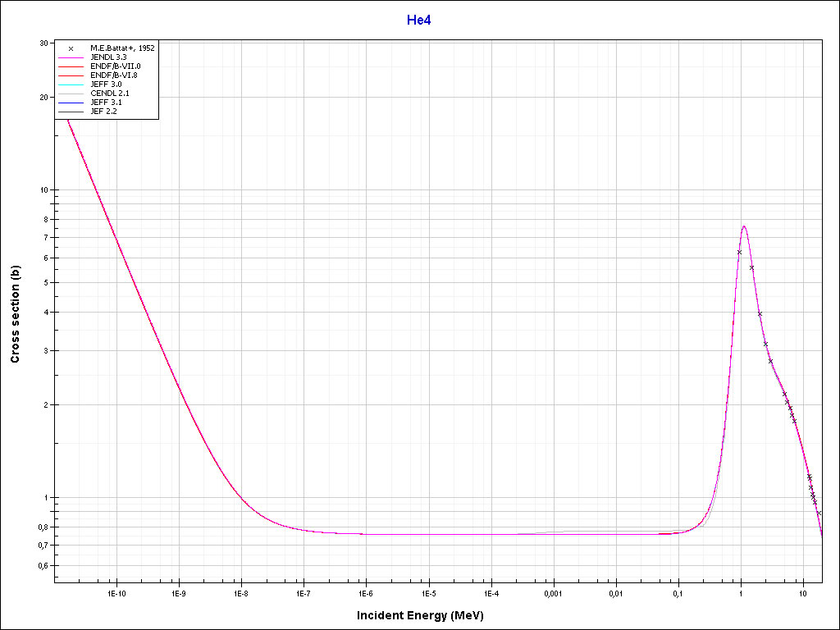Click the topmost 'x' data point near the peak
Screen dimensions: 840x630
tap(739, 252)
